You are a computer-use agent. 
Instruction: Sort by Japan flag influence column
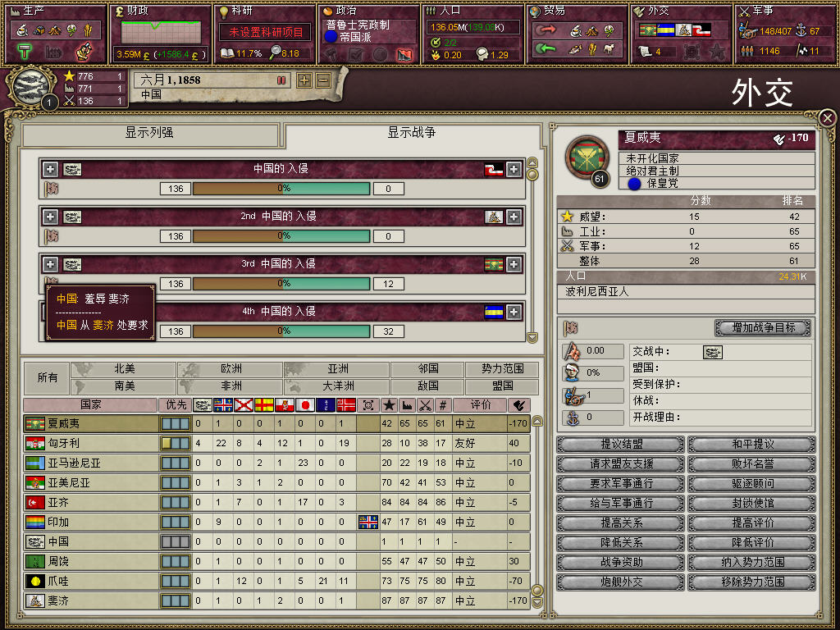click(305, 405)
